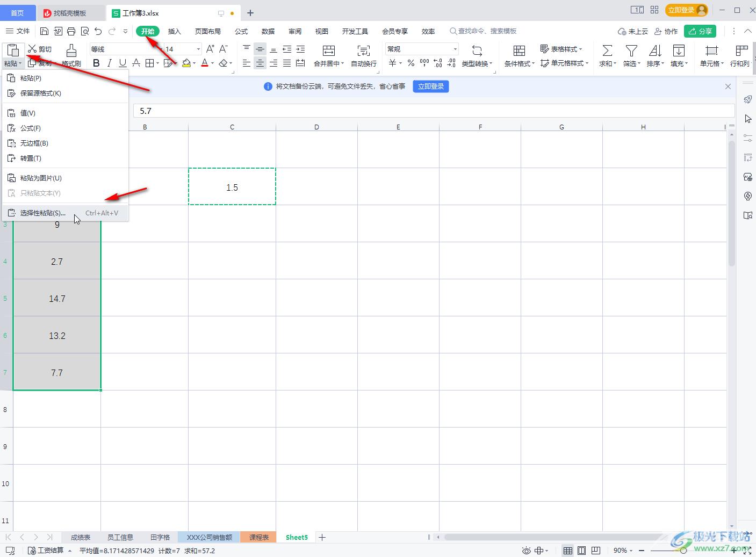Click the Cells 单元格 icon
Image resolution: width=756 pixels, height=557 pixels.
[x=711, y=50]
